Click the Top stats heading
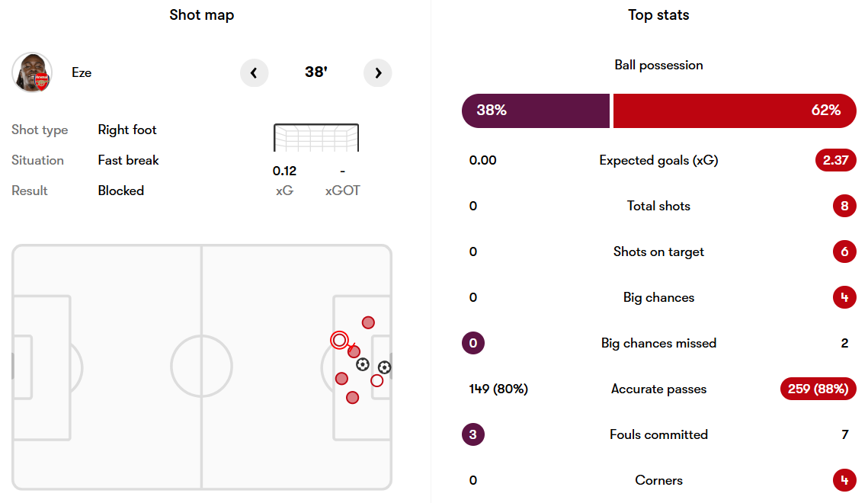 tap(658, 15)
